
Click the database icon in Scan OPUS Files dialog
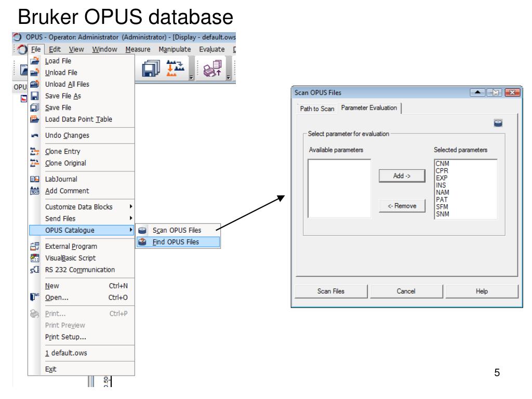coord(498,123)
